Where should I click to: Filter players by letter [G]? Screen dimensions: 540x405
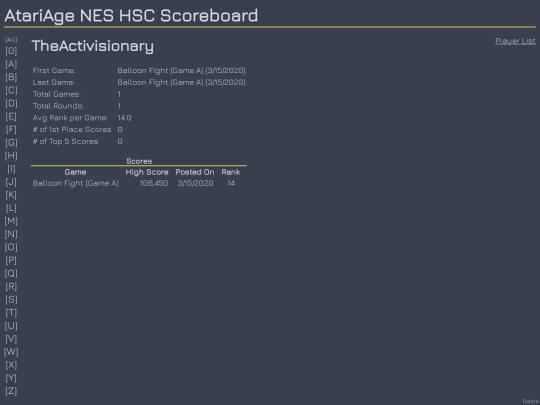pos(11,143)
